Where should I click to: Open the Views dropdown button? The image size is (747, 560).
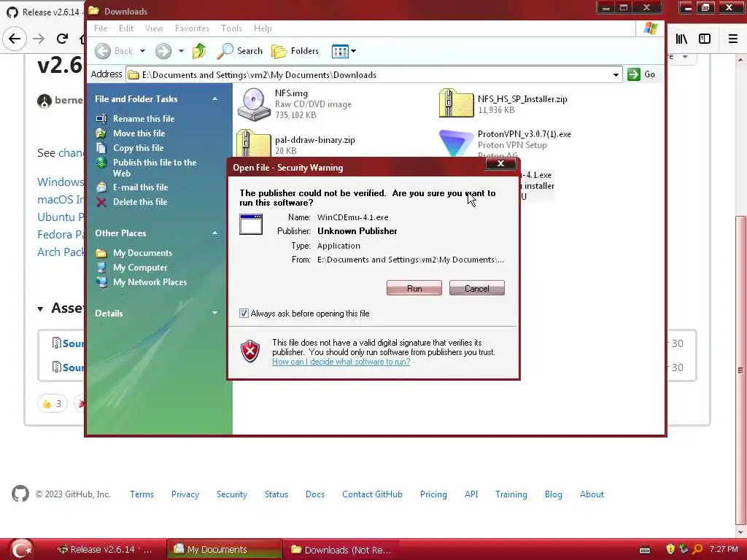tap(344, 51)
